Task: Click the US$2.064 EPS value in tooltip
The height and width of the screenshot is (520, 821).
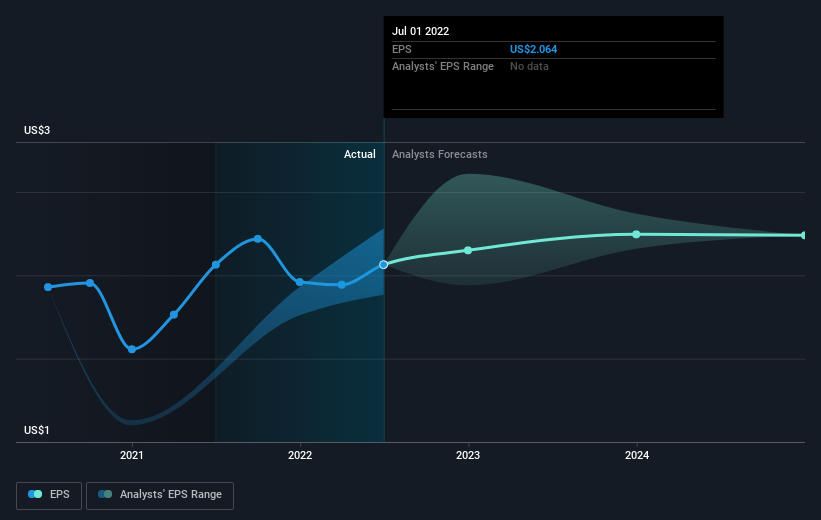Action: (534, 49)
